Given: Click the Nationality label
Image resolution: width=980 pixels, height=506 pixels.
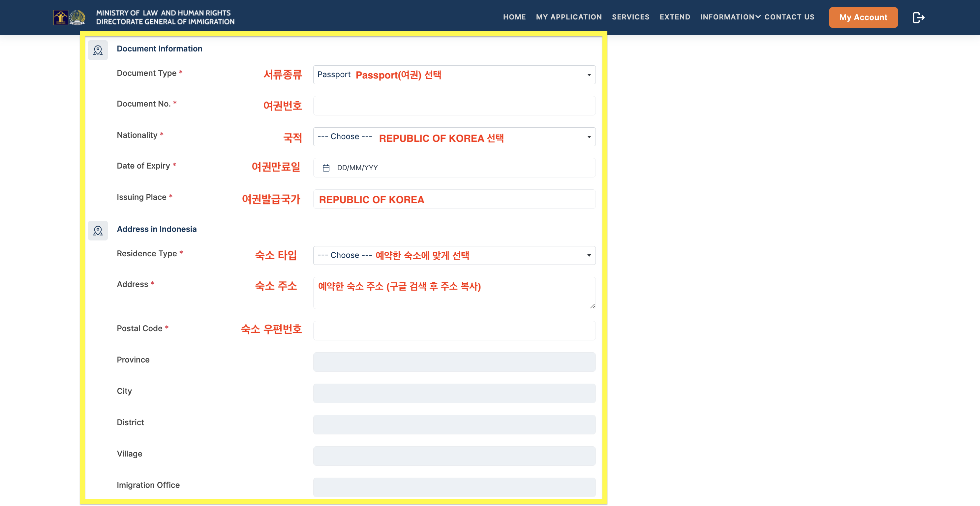Looking at the screenshot, I should pos(137,135).
